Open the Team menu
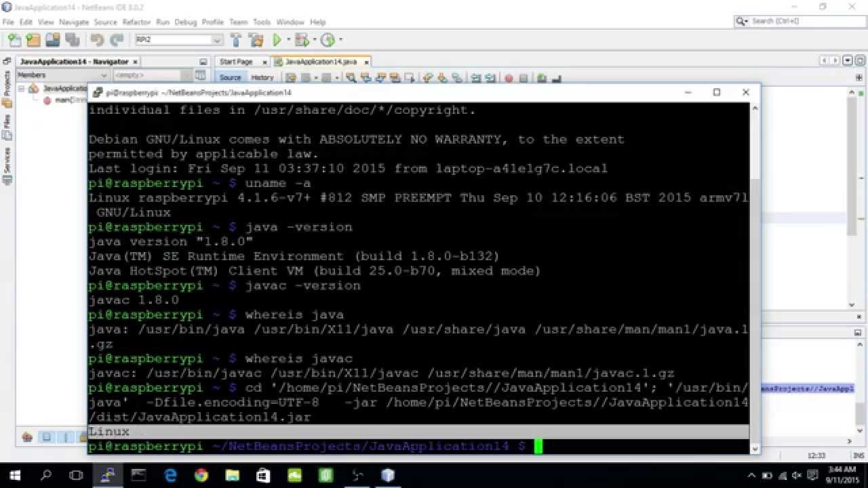The height and width of the screenshot is (488, 868). coord(238,22)
